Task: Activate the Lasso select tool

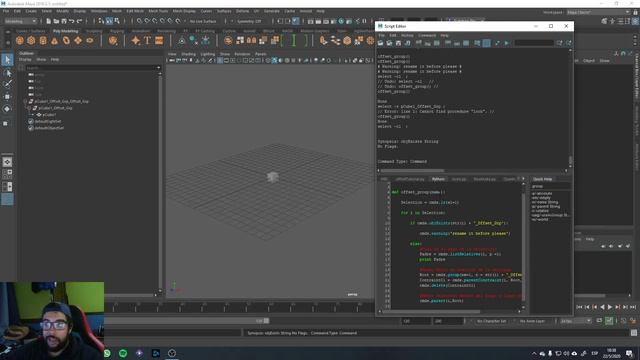Action: (x=7, y=73)
